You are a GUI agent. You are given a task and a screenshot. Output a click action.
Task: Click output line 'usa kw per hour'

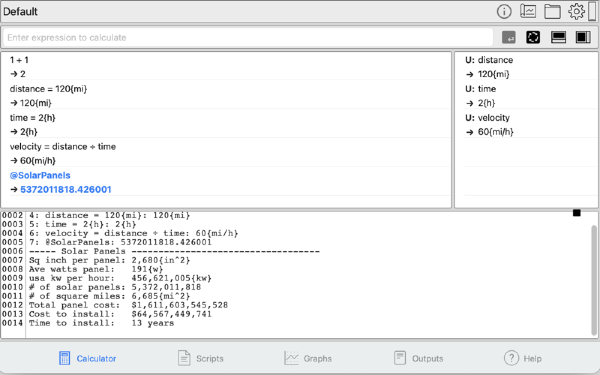click(120, 278)
